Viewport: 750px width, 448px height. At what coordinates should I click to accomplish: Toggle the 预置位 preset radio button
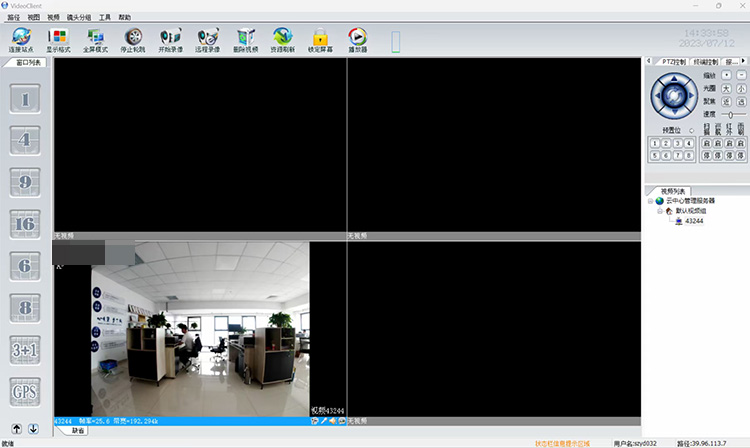click(692, 130)
